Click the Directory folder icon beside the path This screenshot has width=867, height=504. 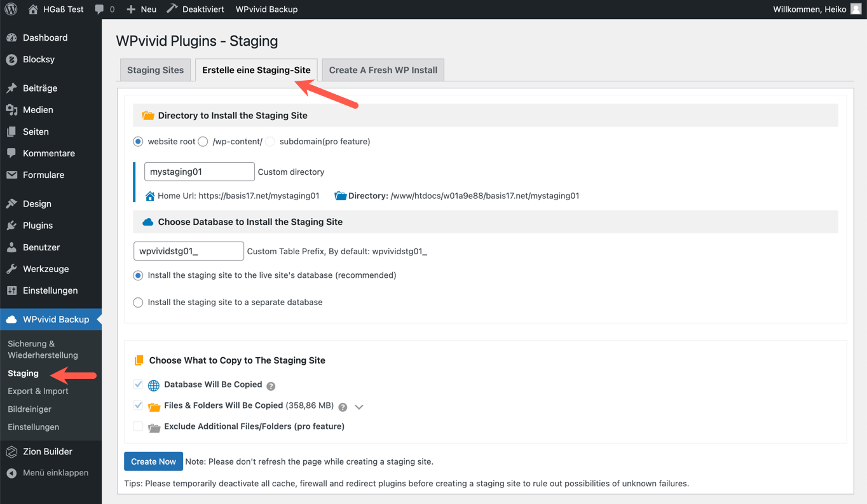(340, 196)
